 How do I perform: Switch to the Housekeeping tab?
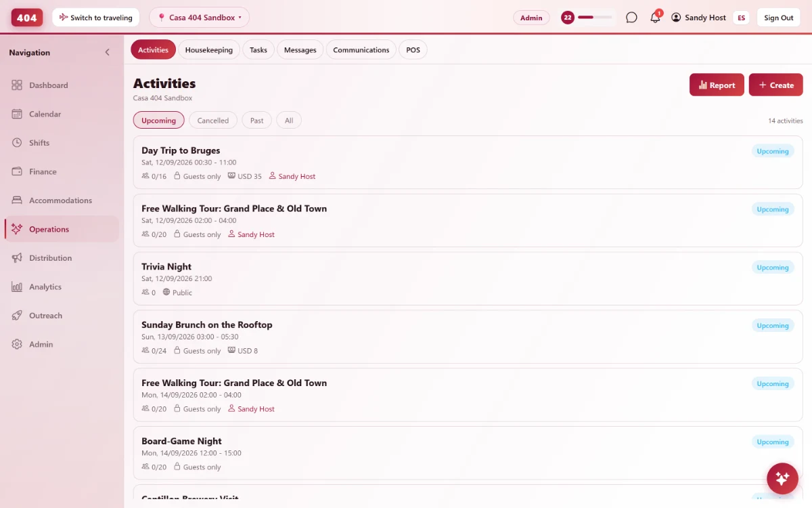pyautogui.click(x=209, y=49)
